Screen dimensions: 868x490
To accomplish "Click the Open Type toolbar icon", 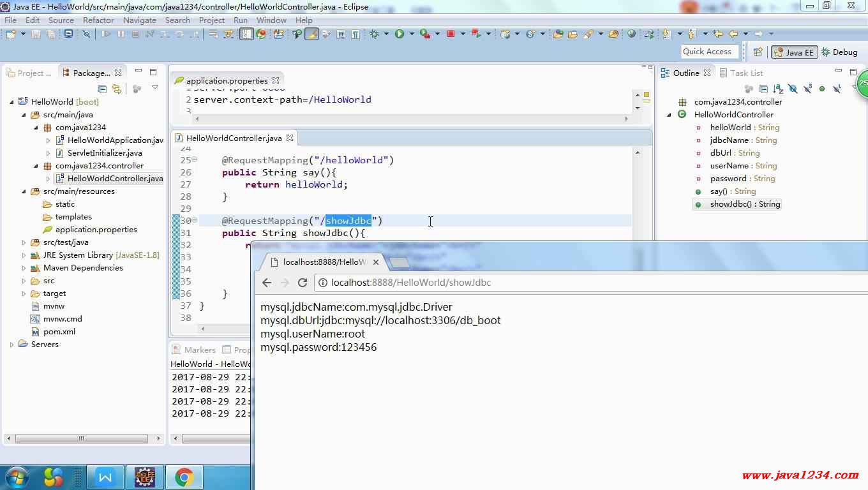I will pos(558,34).
